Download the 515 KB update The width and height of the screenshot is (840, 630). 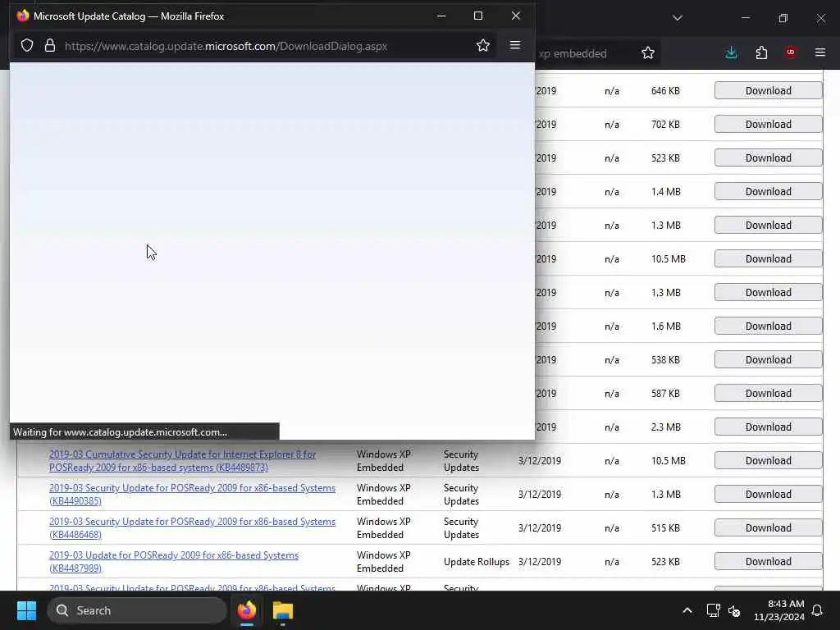(x=768, y=528)
